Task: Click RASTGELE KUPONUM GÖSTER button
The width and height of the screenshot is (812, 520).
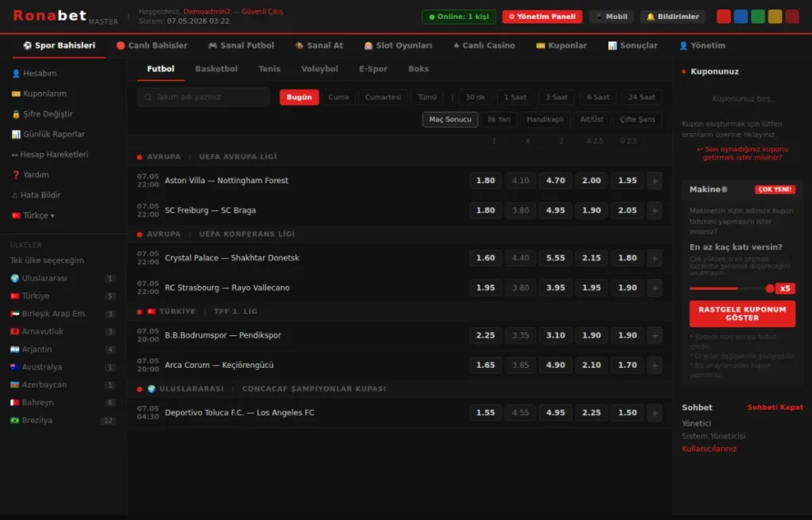Action: (x=742, y=314)
